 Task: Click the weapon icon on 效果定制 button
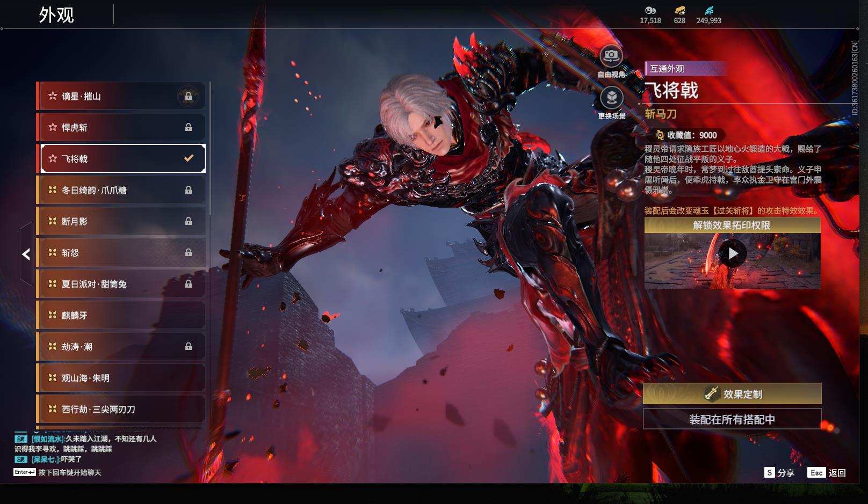tap(712, 394)
